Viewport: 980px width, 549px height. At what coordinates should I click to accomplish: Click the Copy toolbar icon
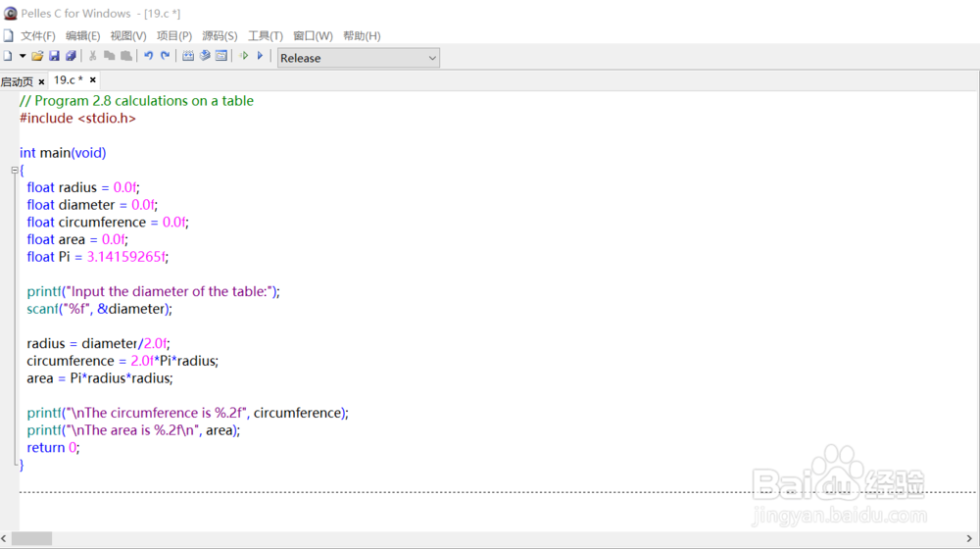coord(110,56)
